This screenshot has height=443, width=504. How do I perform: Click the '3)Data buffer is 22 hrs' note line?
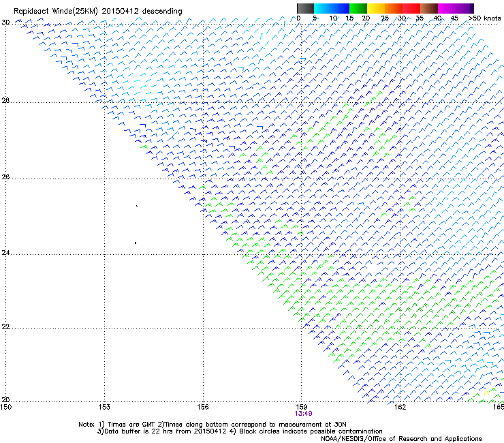[240, 431]
